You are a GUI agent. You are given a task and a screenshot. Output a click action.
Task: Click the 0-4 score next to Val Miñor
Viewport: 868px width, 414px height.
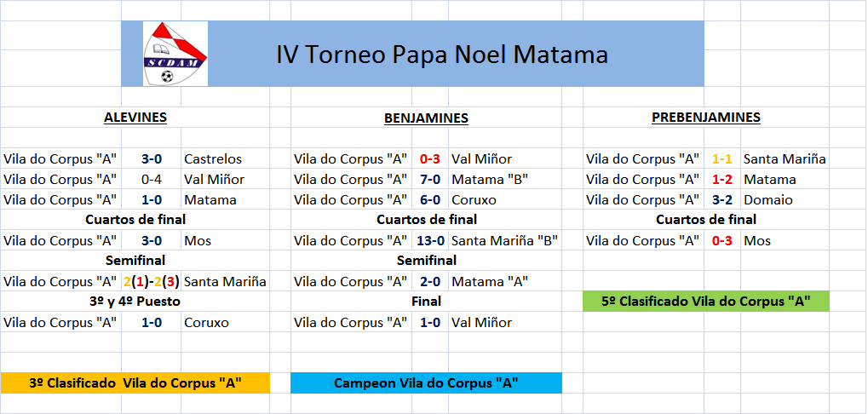[x=151, y=180]
